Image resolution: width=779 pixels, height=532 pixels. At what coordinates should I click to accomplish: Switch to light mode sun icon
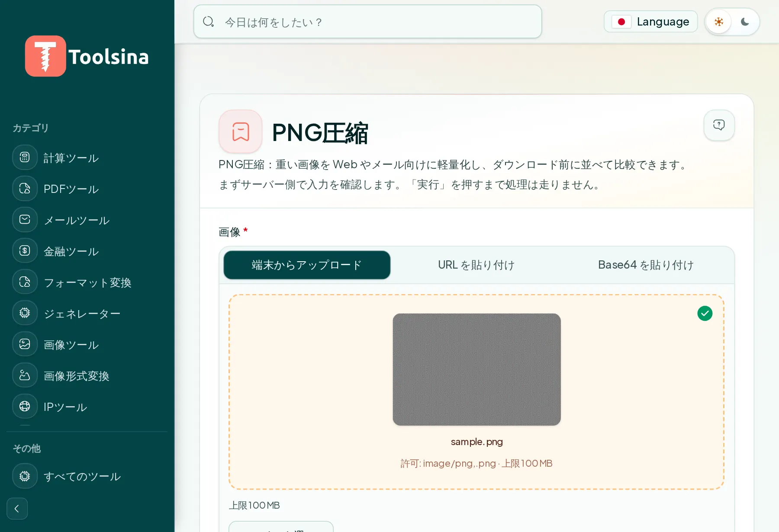point(719,22)
